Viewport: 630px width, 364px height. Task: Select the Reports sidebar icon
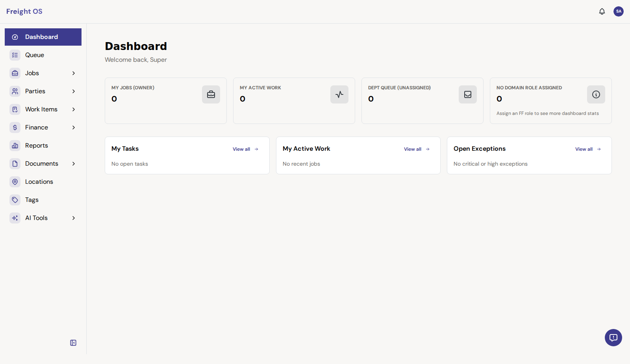coord(15,145)
